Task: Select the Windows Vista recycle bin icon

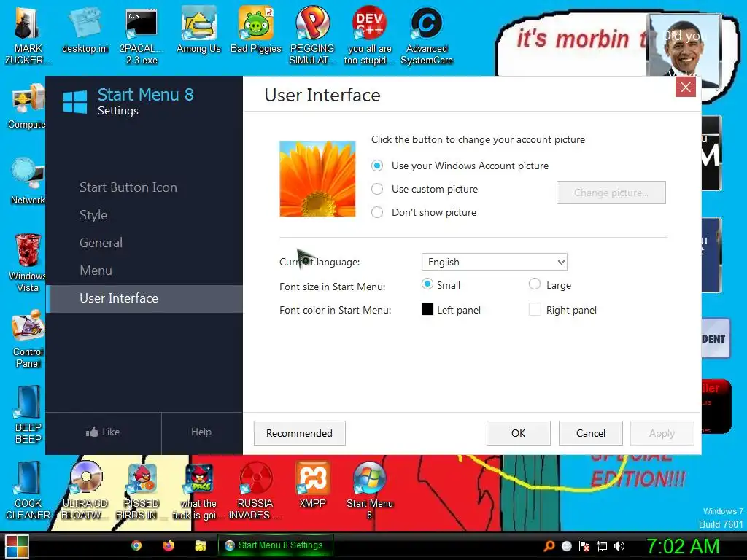Action: [x=28, y=262]
